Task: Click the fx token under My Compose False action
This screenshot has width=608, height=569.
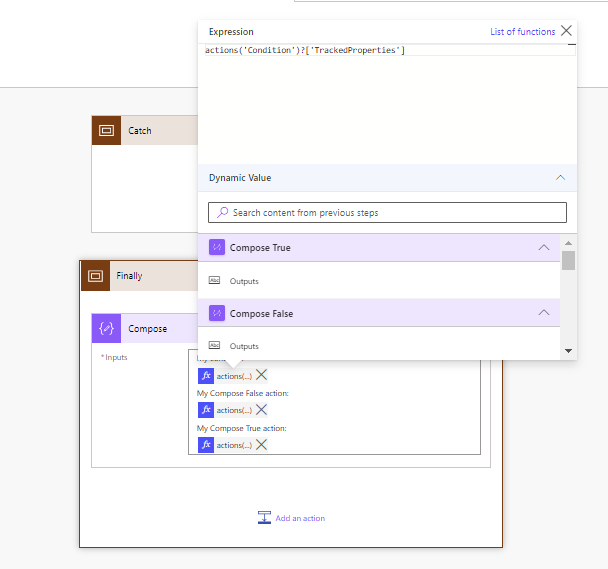Action: point(225,410)
